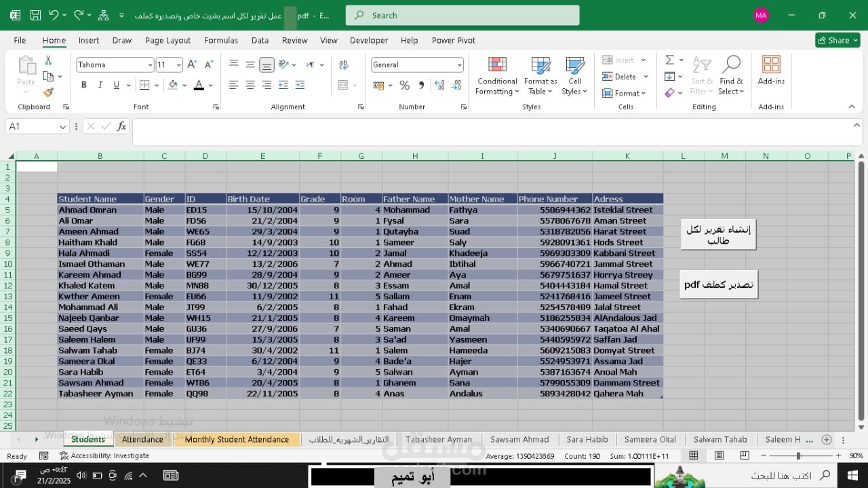This screenshot has height=488, width=868.
Task: Click Delete cells button
Action: (x=619, y=77)
